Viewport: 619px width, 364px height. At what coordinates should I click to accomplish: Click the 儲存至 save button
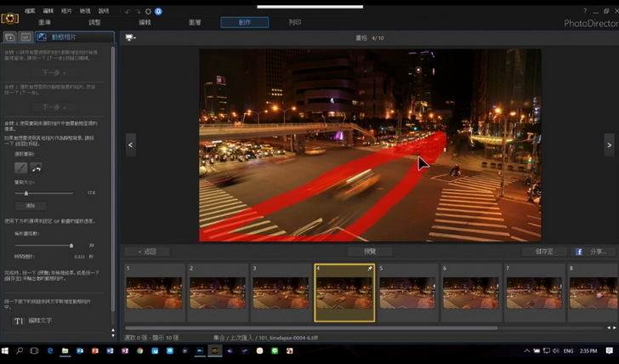coord(544,252)
